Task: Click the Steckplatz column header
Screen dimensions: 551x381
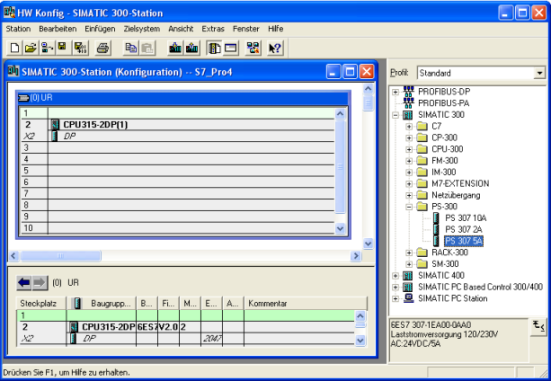Action: 41,303
